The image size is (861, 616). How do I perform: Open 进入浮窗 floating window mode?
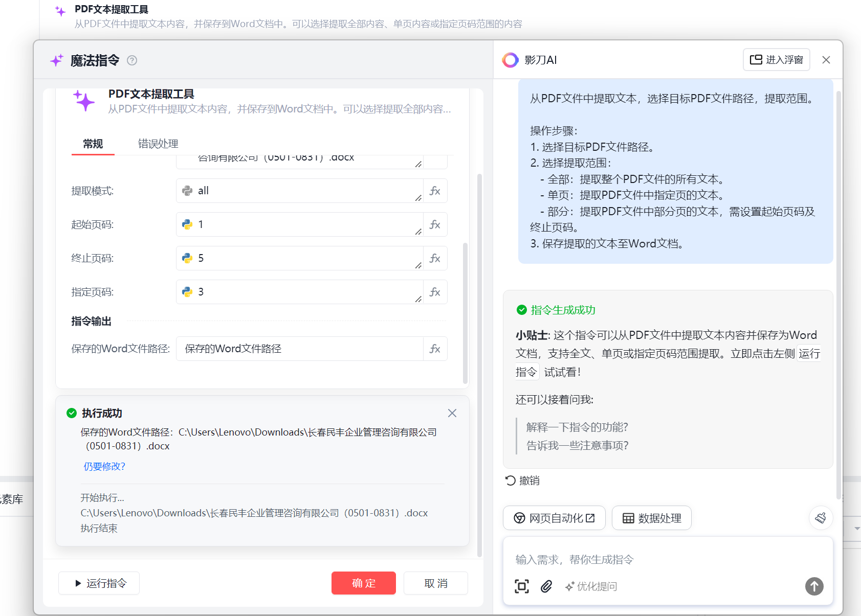pos(776,60)
